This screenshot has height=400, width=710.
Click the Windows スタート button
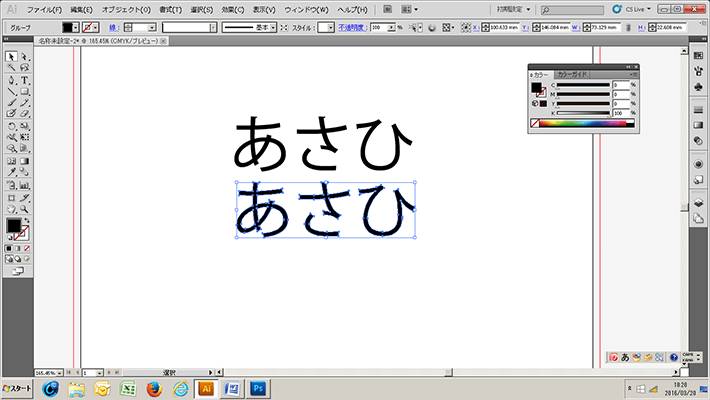click(17, 388)
